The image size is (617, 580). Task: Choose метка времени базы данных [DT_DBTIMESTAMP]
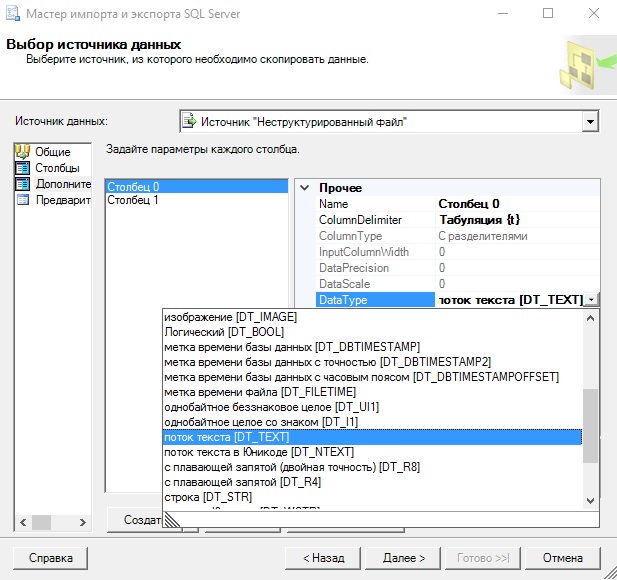(372, 347)
